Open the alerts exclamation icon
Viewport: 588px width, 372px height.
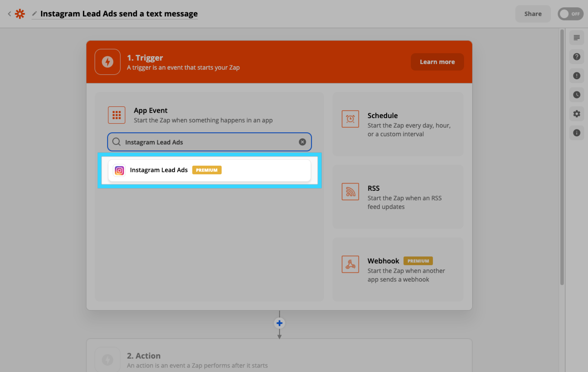[576, 76]
